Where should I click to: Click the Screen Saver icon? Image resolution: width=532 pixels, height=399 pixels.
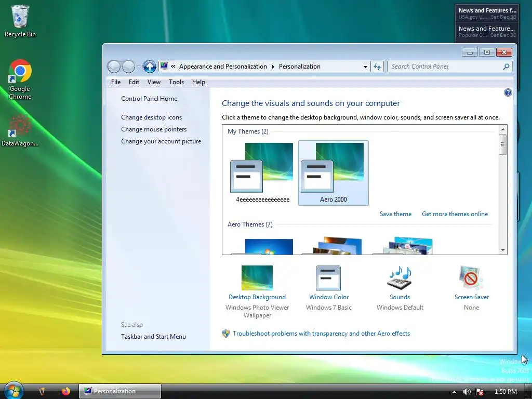tap(472, 277)
